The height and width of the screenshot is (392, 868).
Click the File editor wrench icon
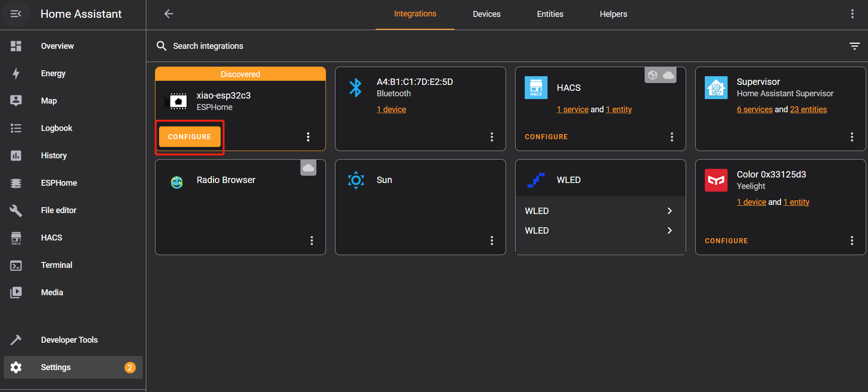pyautogui.click(x=16, y=210)
